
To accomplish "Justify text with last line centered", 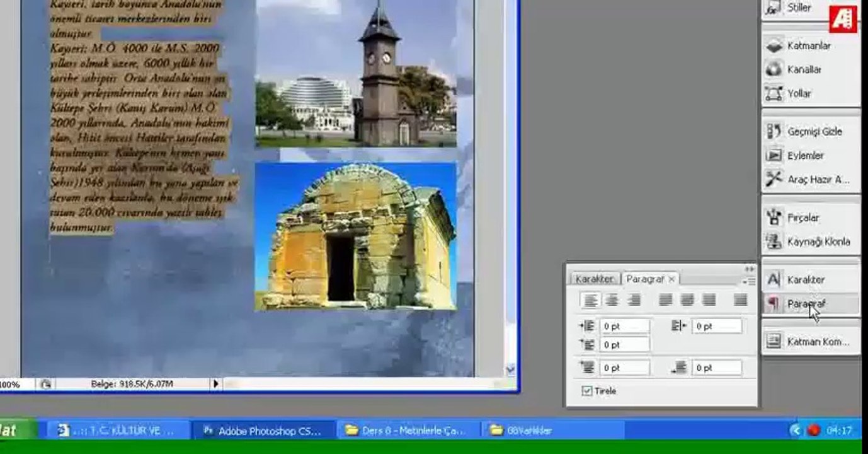I will 687,301.
